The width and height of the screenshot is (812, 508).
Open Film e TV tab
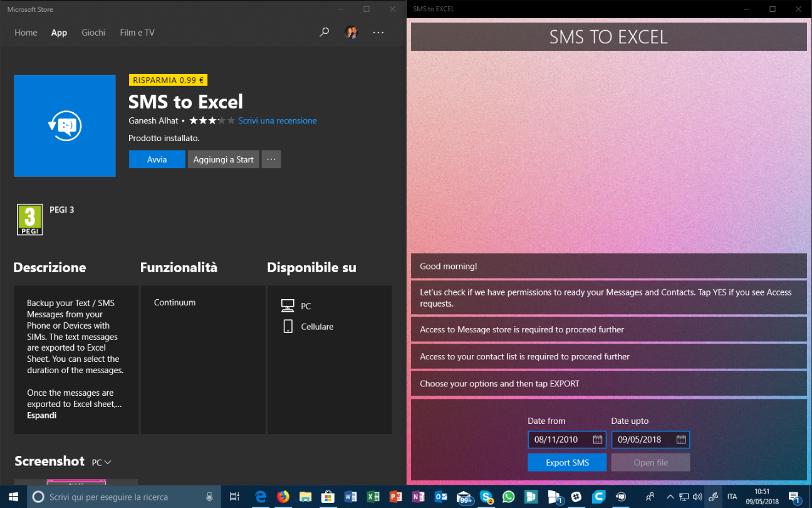coord(137,33)
